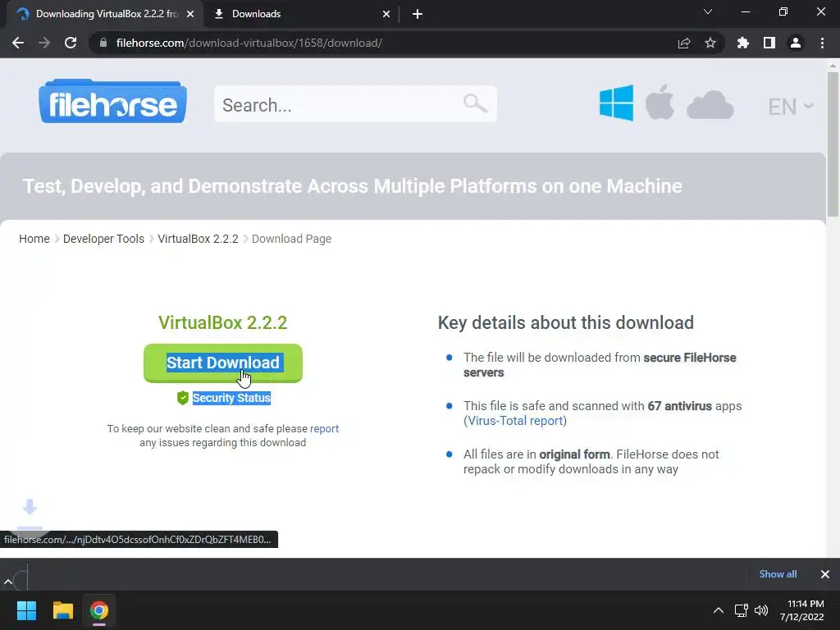Viewport: 840px width, 630px height.
Task: Bookmark this page with the star icon
Action: pyautogui.click(x=710, y=43)
